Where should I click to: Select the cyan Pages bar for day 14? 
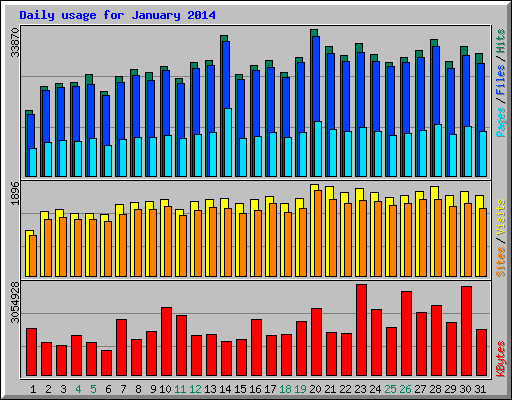tap(228, 142)
